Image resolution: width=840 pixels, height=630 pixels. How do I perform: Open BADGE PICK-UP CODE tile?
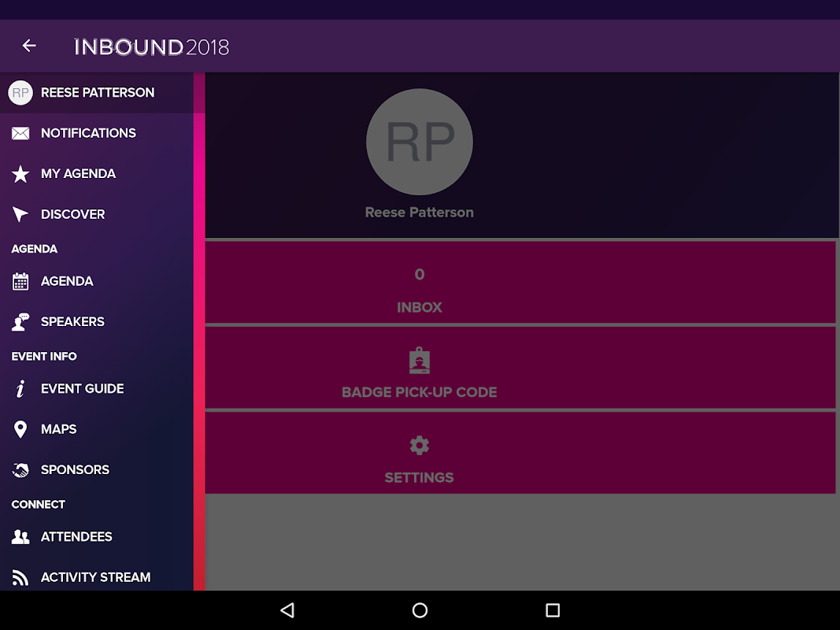click(x=520, y=368)
